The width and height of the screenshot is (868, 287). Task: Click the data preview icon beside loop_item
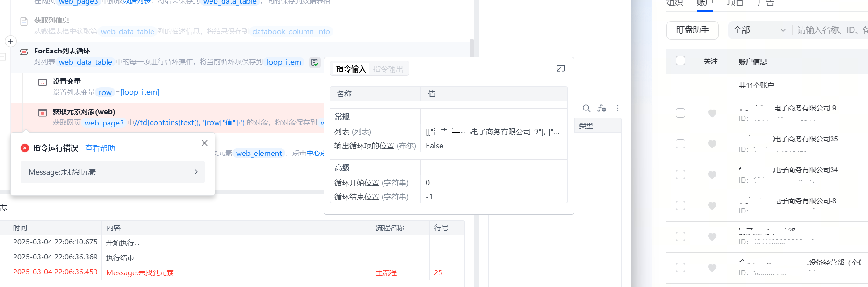coord(315,62)
